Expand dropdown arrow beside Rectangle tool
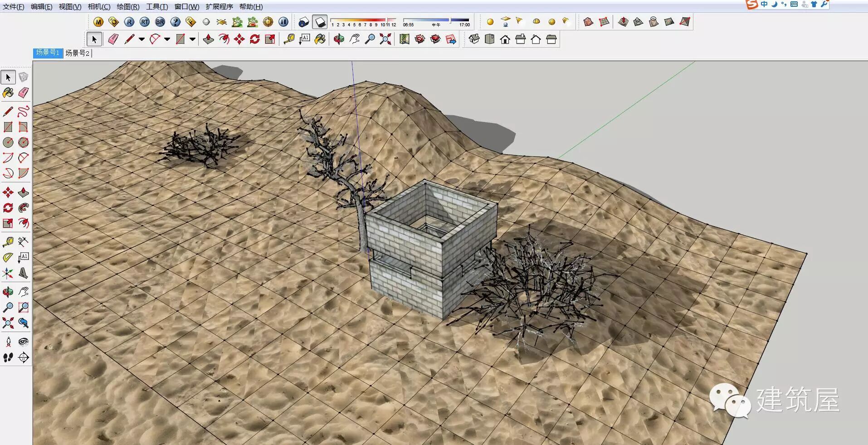The width and height of the screenshot is (868, 445). [192, 39]
